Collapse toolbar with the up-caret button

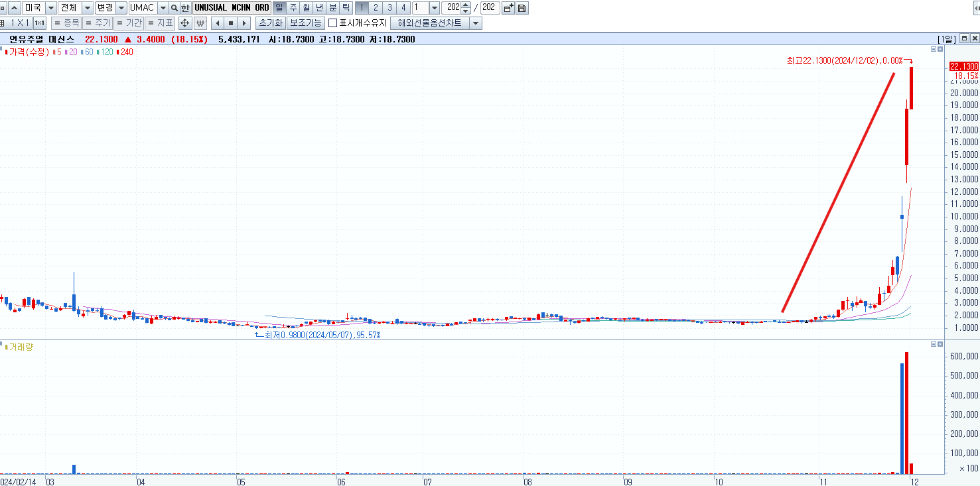[13, 8]
